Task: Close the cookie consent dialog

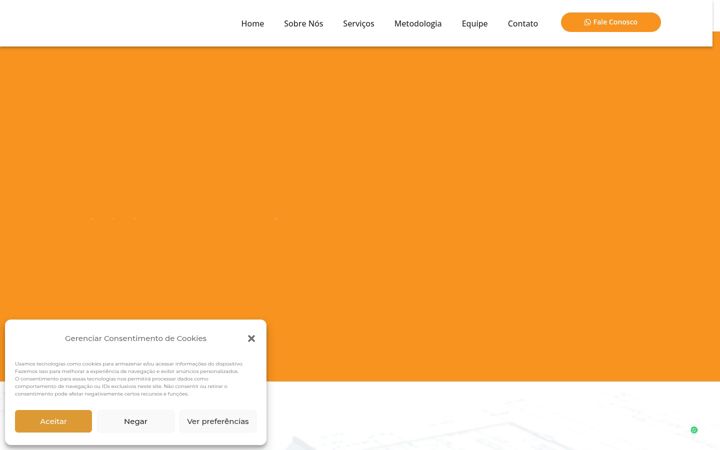Action: (251, 338)
